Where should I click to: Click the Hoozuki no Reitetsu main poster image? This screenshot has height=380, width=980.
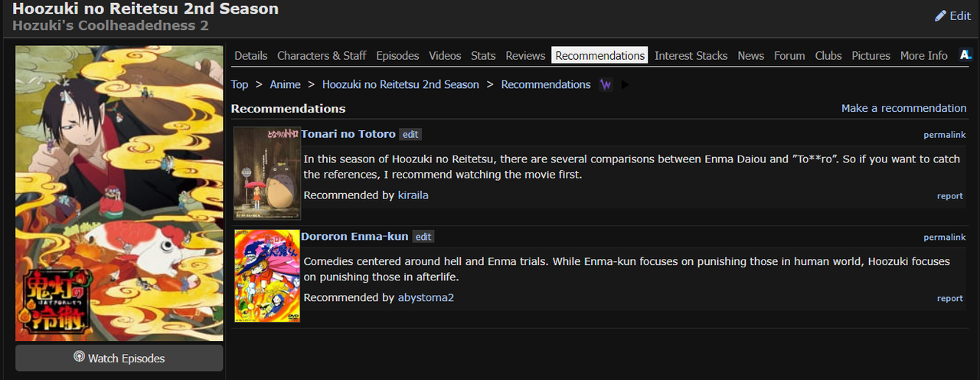pos(119,193)
